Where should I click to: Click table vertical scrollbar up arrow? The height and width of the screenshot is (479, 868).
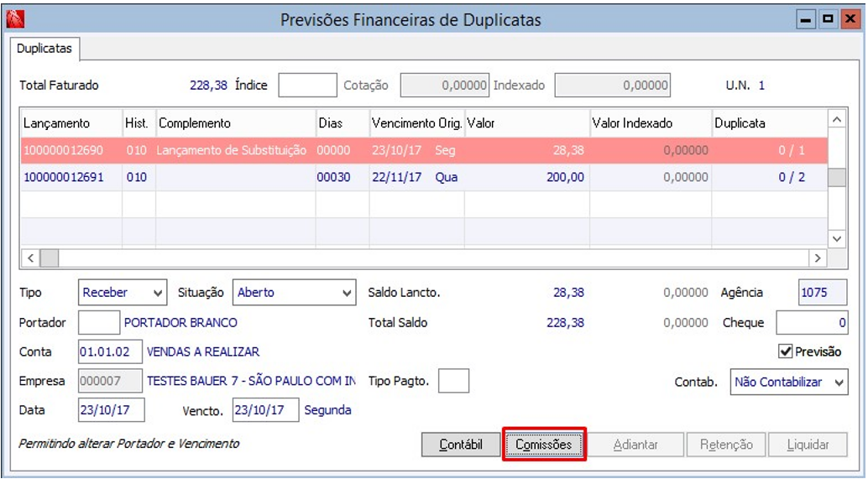tap(837, 119)
